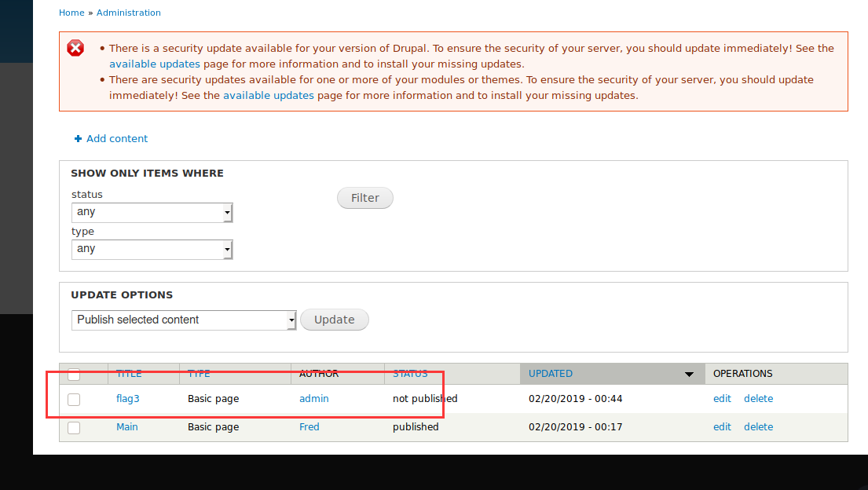Viewport: 868px width, 490px height.
Task: Click the 'not published' status text
Action: pos(425,399)
